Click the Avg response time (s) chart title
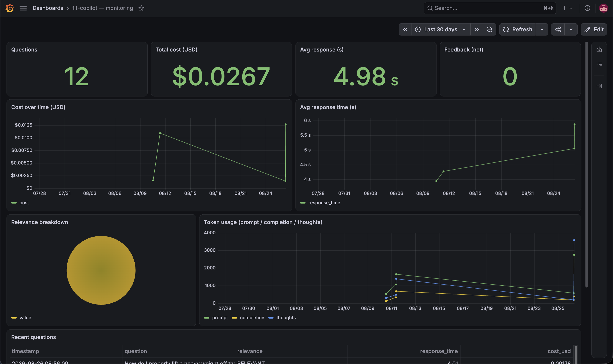The image size is (613, 364). coord(328,107)
